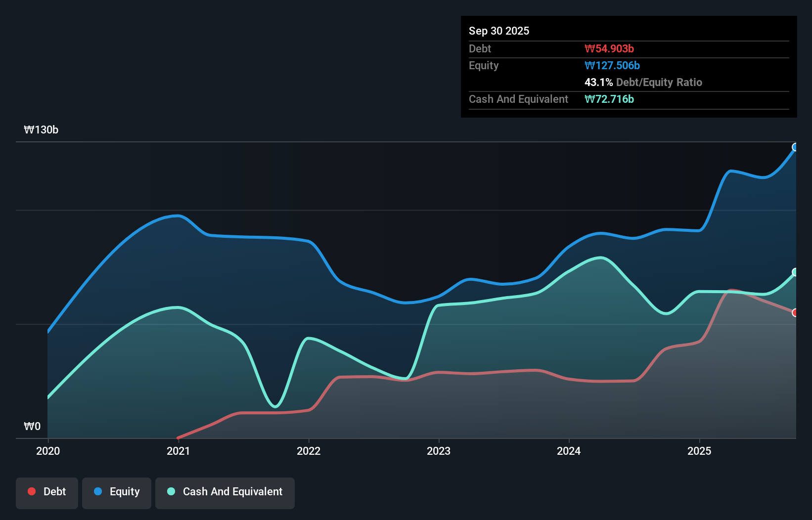The width and height of the screenshot is (812, 520).
Task: Click the 2023 x-axis label
Action: point(439,451)
